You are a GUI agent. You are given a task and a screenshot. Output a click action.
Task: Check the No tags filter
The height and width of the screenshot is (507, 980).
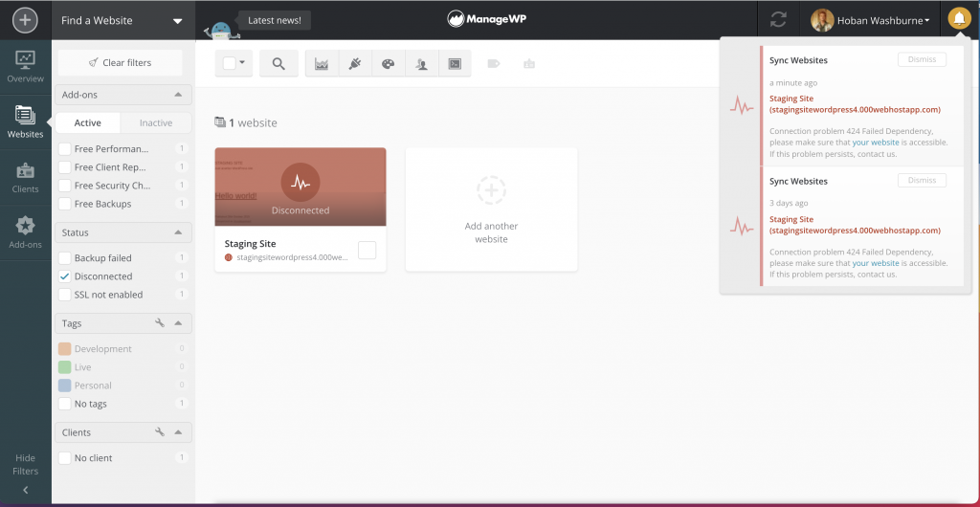(64, 404)
